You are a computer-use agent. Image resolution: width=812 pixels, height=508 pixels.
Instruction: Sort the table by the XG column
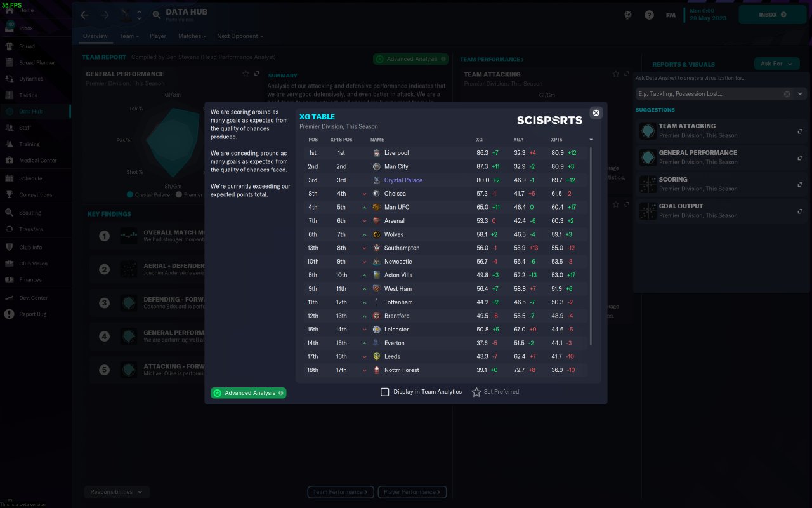[479, 140]
